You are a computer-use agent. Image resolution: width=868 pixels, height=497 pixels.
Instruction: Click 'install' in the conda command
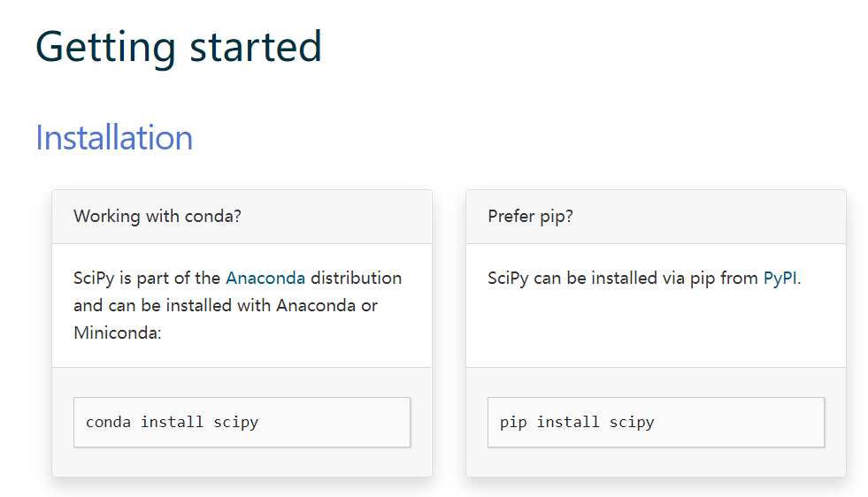point(172,422)
